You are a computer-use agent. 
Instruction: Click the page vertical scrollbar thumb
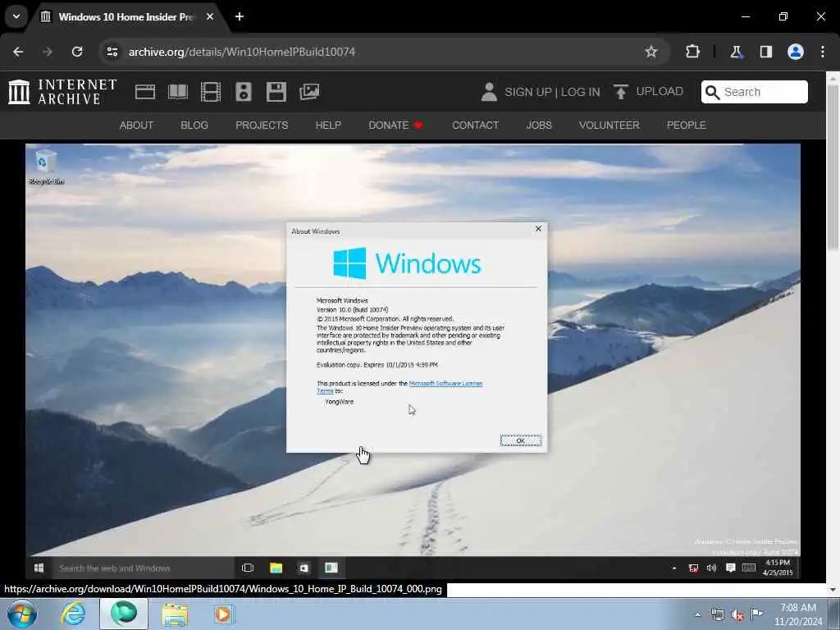point(833,166)
